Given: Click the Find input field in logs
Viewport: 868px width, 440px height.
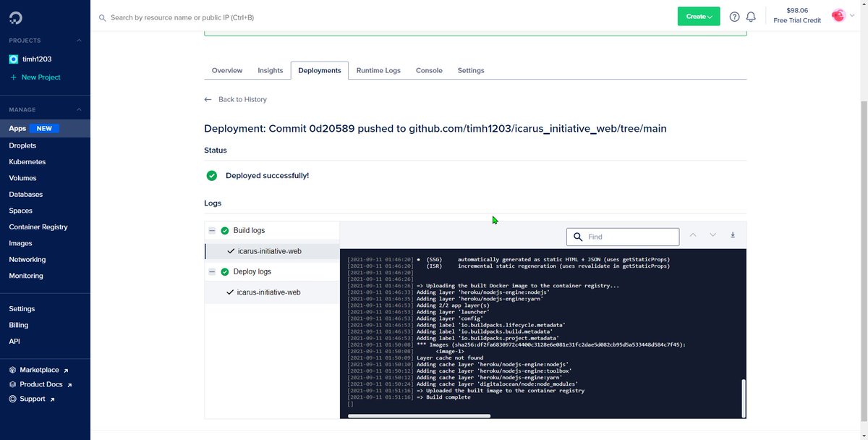Looking at the screenshot, I should click(623, 237).
